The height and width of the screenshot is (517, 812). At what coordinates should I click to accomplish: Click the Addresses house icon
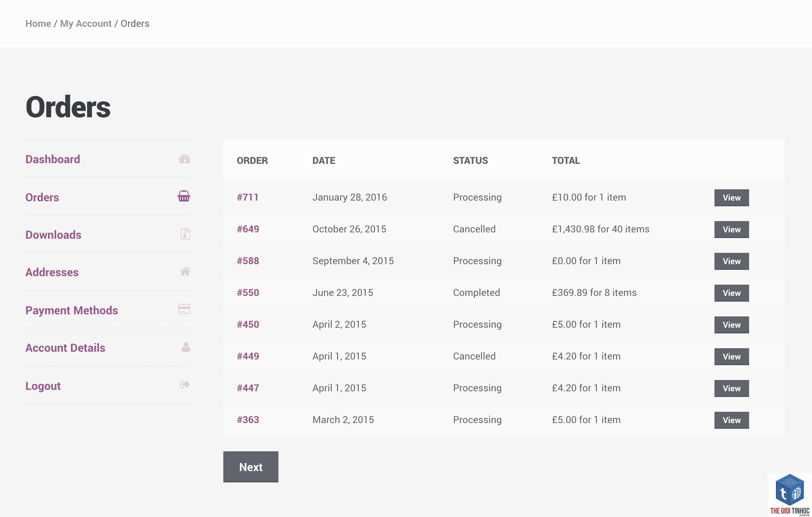tap(185, 272)
